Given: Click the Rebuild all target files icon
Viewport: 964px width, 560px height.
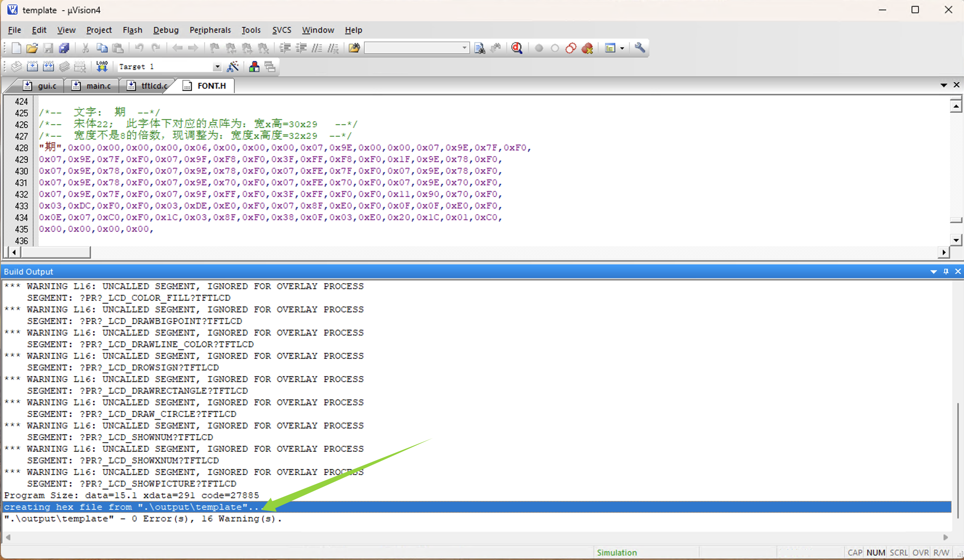Looking at the screenshot, I should (x=48, y=66).
